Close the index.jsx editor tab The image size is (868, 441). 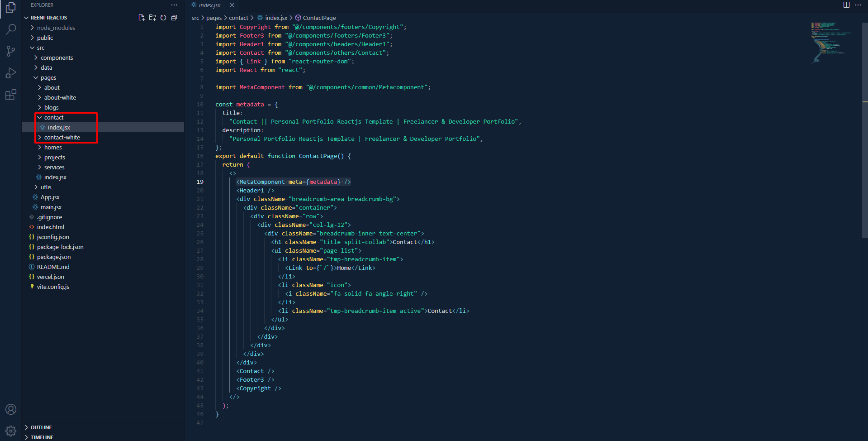232,5
